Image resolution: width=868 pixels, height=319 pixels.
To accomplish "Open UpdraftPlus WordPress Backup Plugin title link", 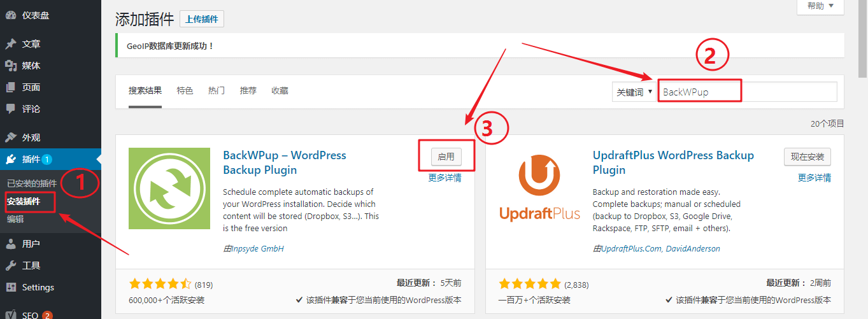I will point(673,162).
